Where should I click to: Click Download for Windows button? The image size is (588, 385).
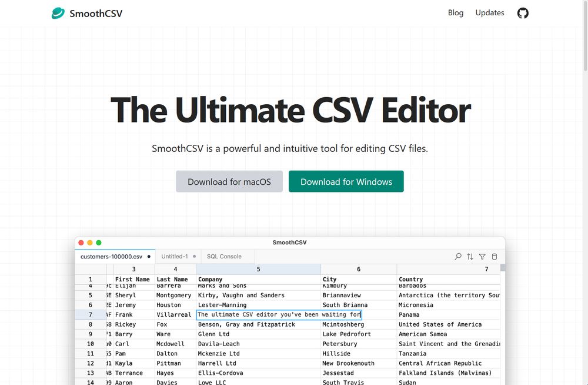tap(346, 181)
